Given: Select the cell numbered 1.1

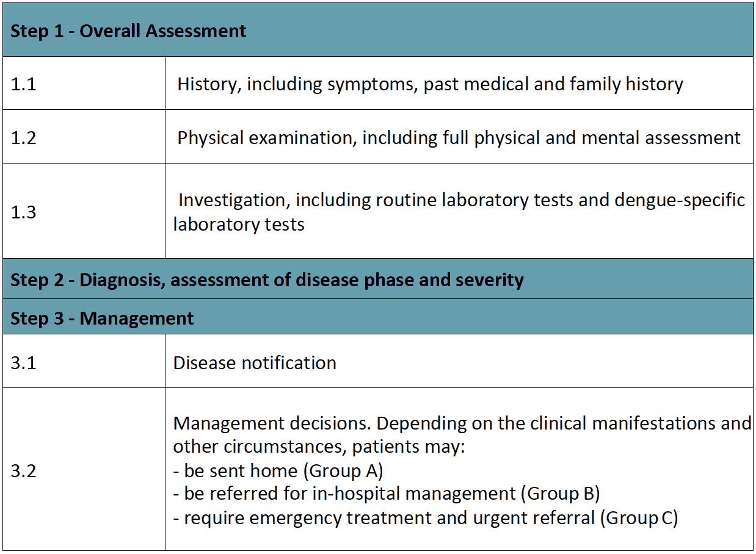Looking at the screenshot, I should coord(24,84).
